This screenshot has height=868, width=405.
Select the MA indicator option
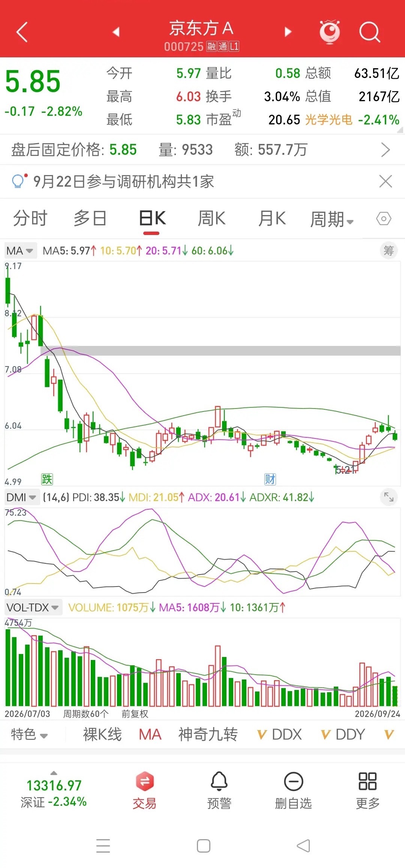click(150, 735)
